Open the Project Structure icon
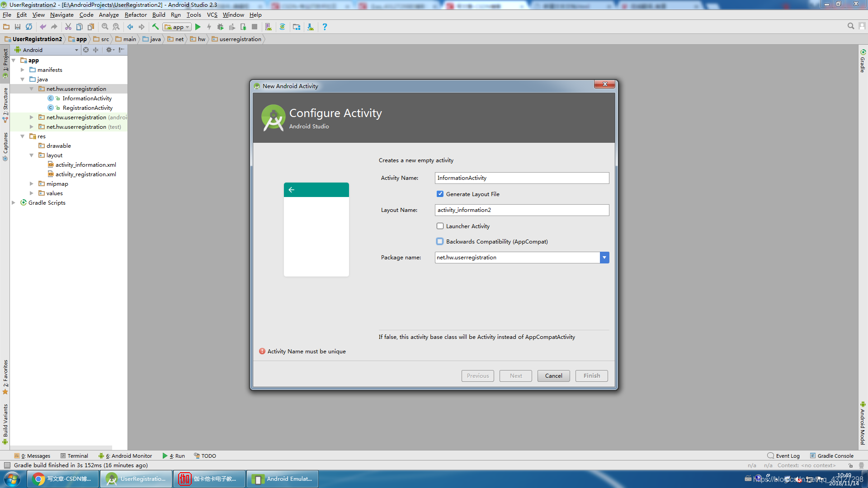This screenshot has height=488, width=868. point(297,27)
